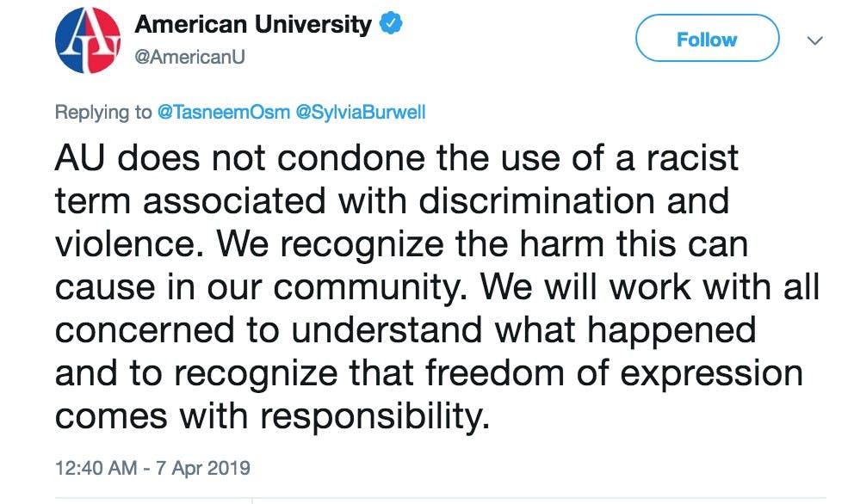
Task: Click the line starting "cause in our community"
Action: pos(437,286)
